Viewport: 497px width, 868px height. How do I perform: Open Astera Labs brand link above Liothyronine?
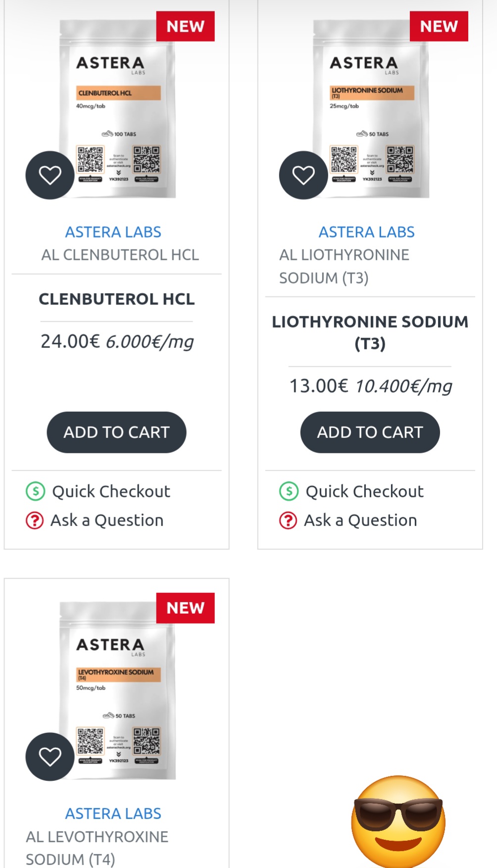pyautogui.click(x=367, y=232)
